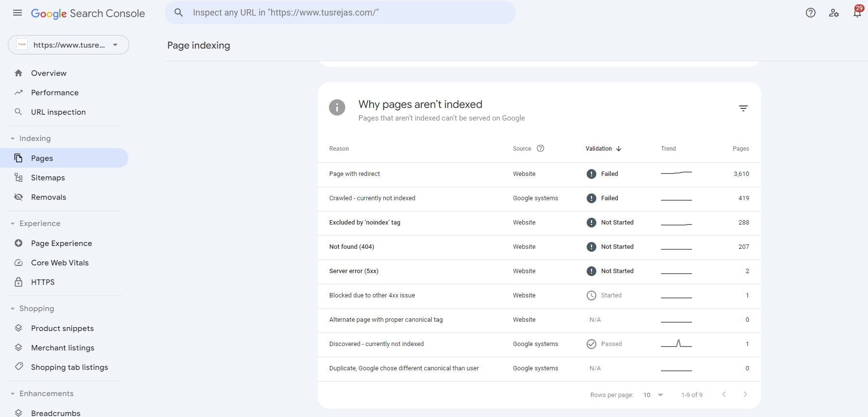Go to previous page arrow
Screen dimensions: 868x417
coord(724,395)
